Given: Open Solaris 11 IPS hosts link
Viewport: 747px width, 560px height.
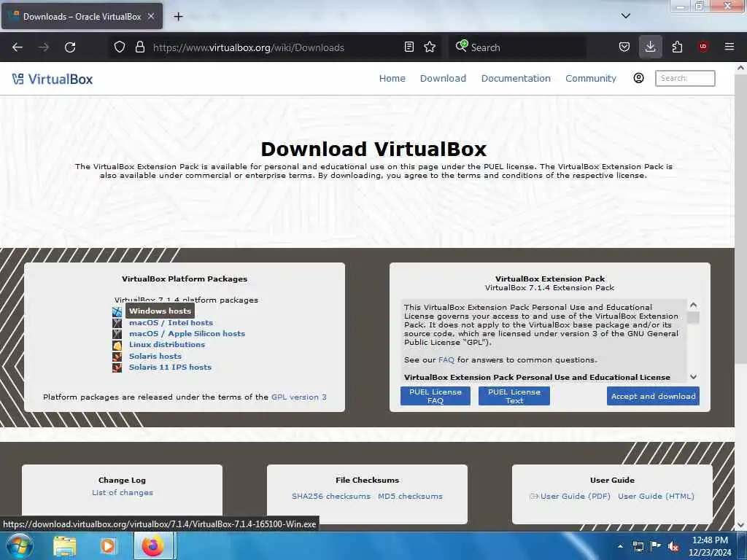Looking at the screenshot, I should click(x=170, y=367).
